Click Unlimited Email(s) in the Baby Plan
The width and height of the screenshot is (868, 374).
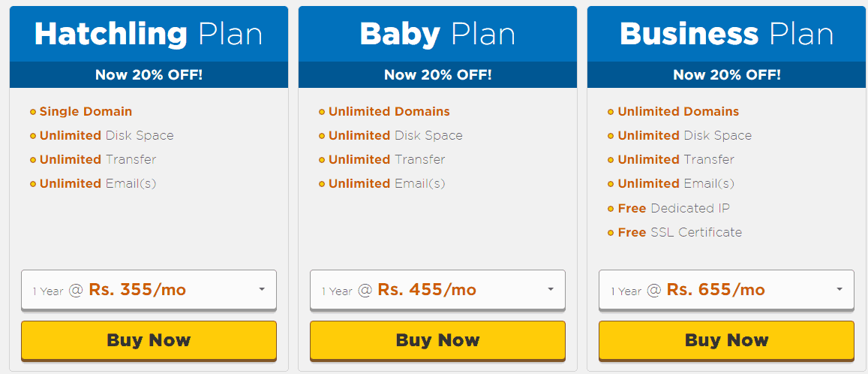tap(386, 183)
